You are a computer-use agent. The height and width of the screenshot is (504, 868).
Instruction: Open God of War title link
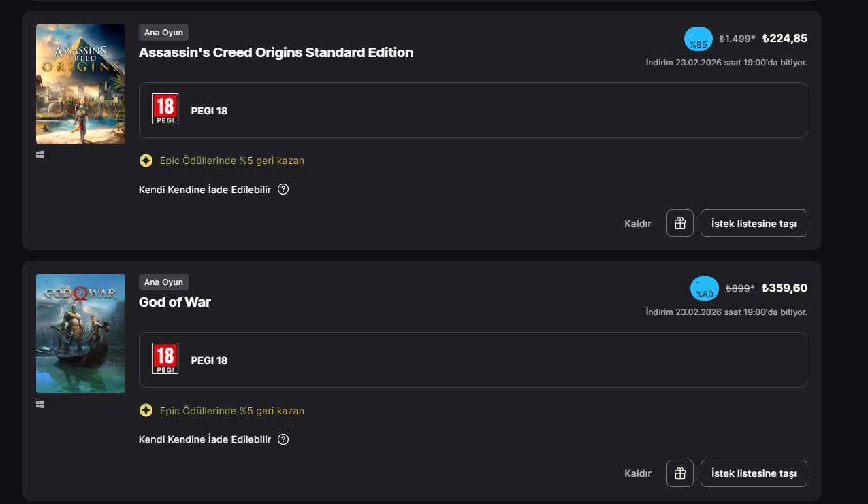(175, 302)
